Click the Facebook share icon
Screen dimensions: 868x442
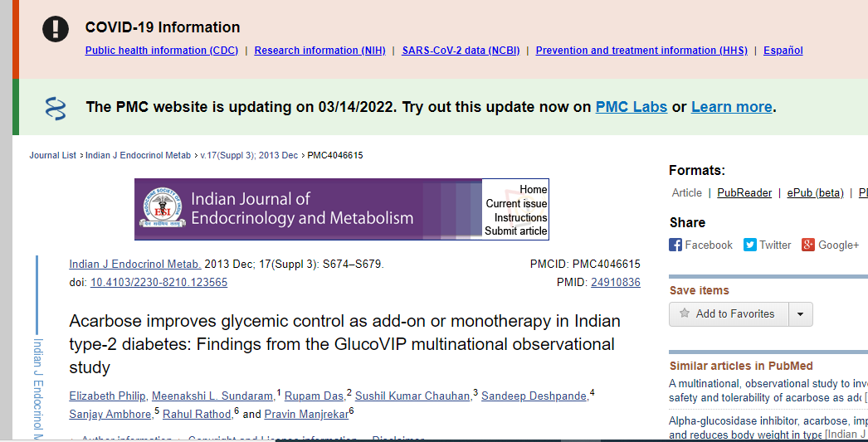tap(675, 245)
